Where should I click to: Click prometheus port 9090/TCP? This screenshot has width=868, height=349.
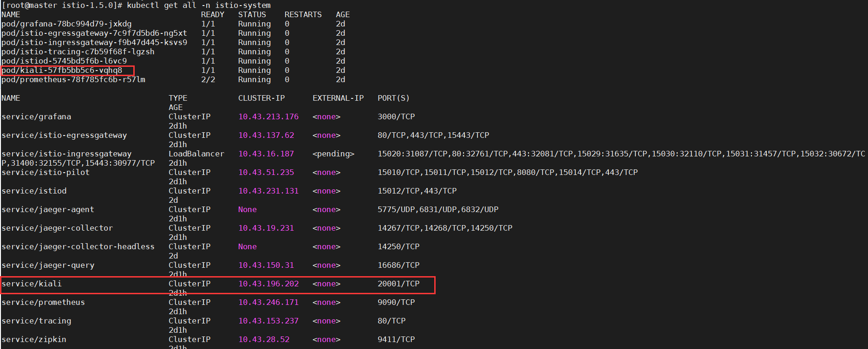click(x=396, y=303)
